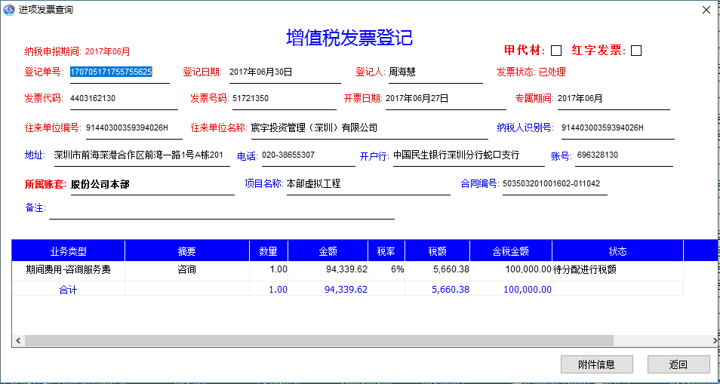
Task: Click the 合计 row label
Action: (68, 290)
